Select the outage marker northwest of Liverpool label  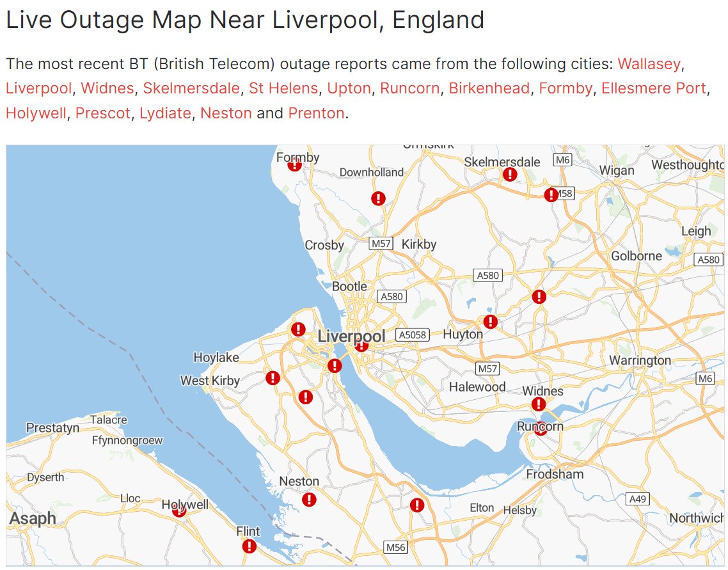click(298, 329)
